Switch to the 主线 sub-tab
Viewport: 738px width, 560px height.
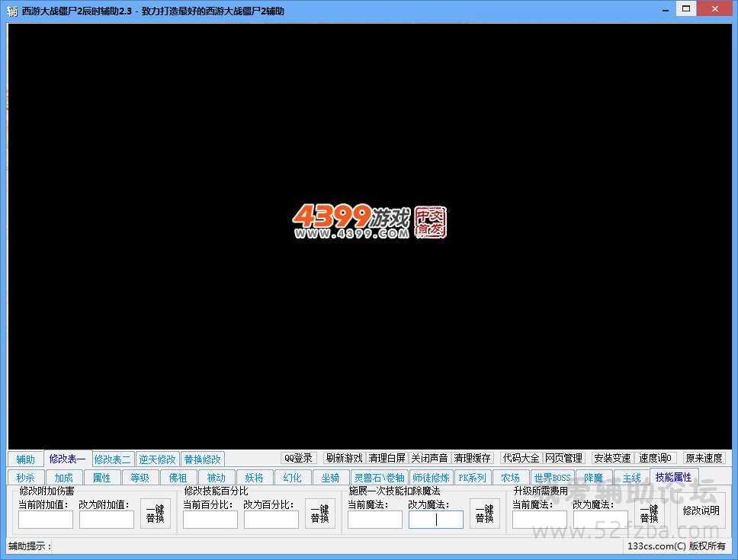(631, 478)
